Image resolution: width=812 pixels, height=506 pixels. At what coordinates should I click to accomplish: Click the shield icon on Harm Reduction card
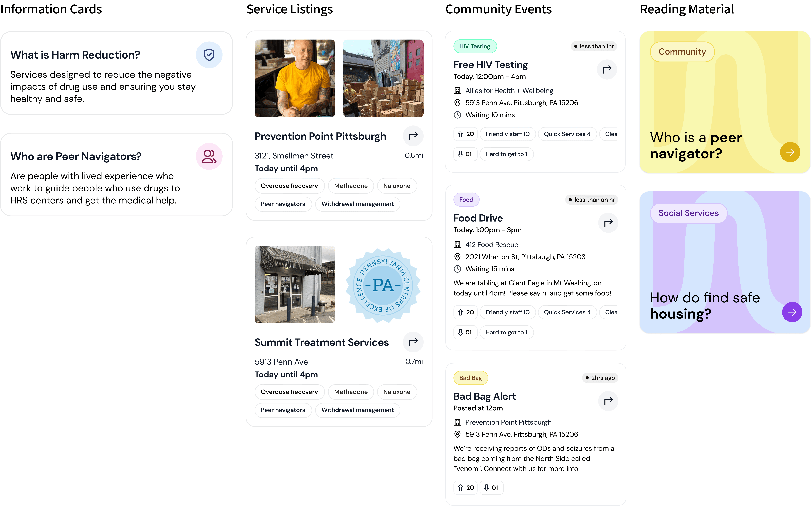(x=209, y=55)
